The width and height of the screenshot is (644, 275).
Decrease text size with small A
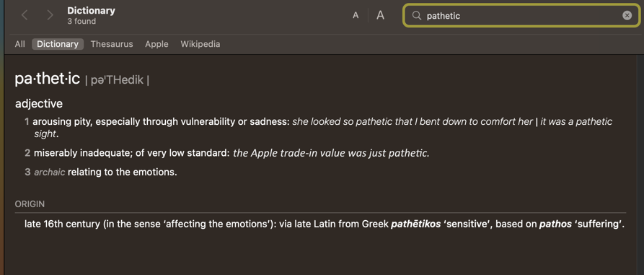[x=356, y=16]
